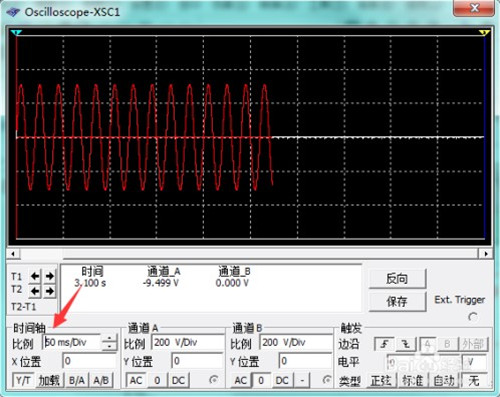The width and height of the screenshot is (500, 397).
Task: Click Channel B terminal radio indicator
Action: [x=327, y=380]
